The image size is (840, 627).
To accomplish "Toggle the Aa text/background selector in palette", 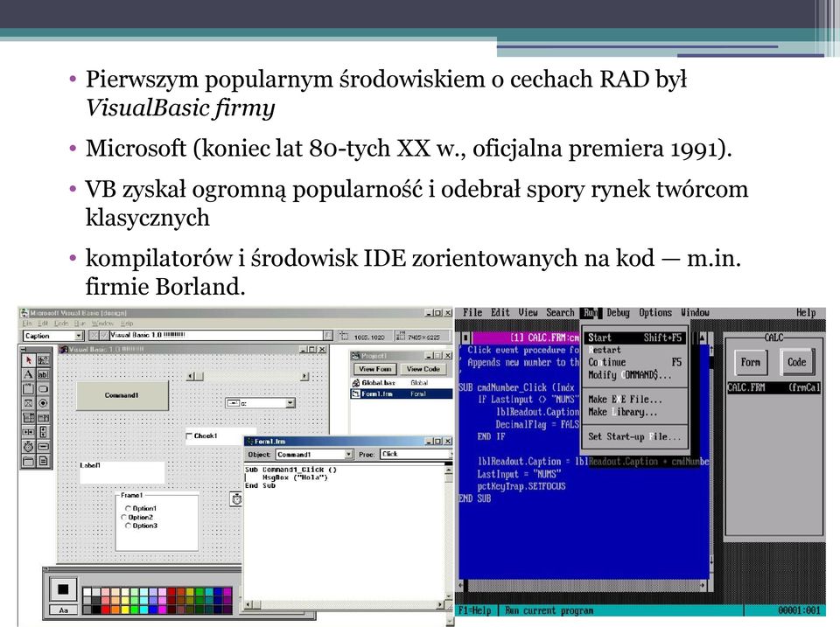I will [63, 610].
